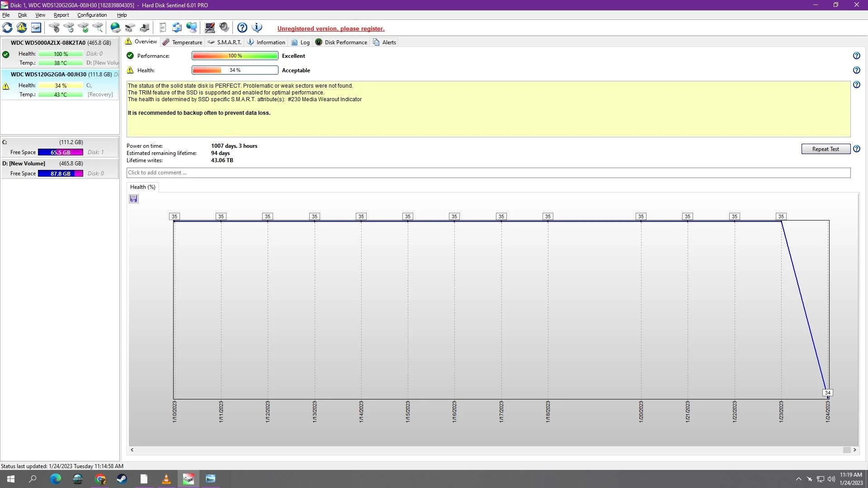Switch to the Alerts tab

(x=385, y=42)
